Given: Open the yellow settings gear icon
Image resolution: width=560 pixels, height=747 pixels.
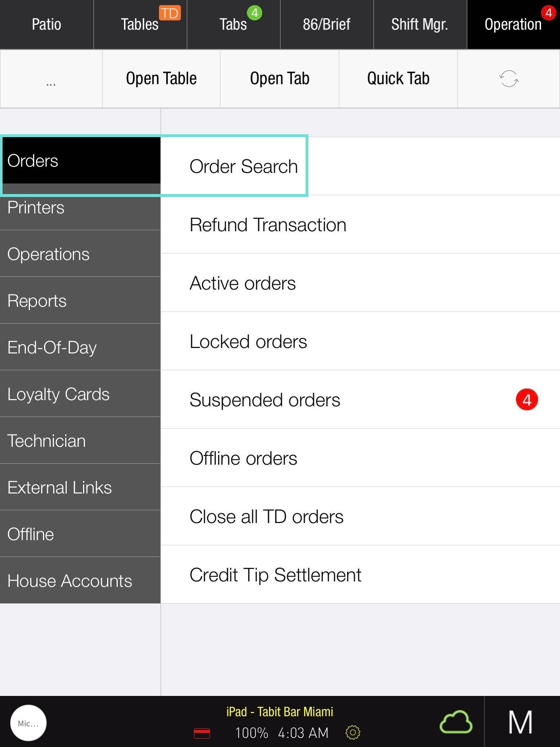Looking at the screenshot, I should (x=353, y=732).
